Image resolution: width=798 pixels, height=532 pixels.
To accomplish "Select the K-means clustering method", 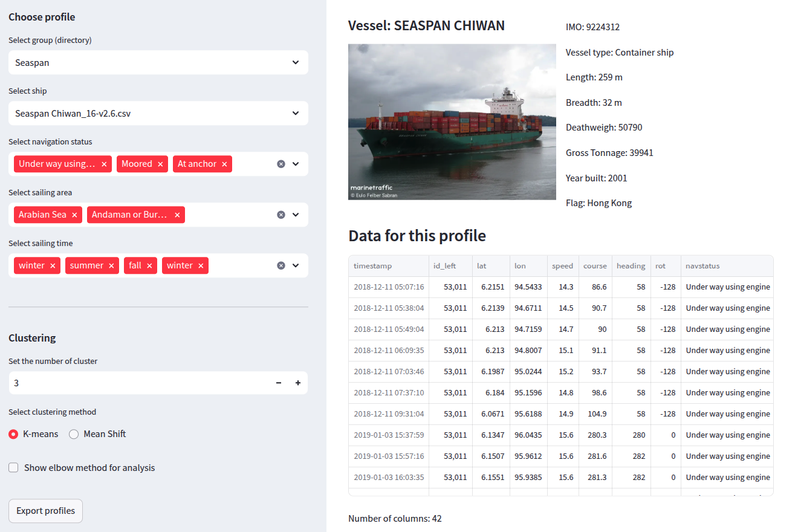I will coord(14,434).
